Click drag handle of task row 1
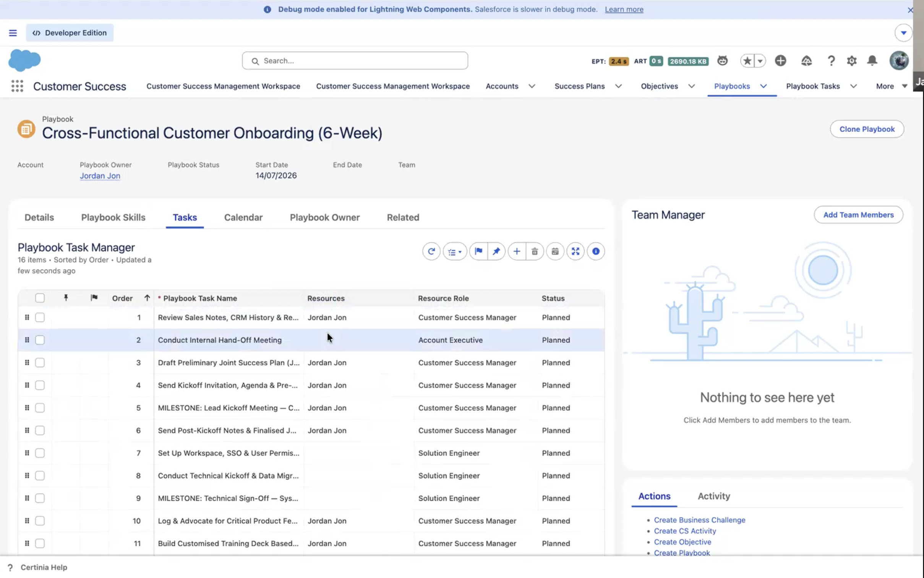The image size is (924, 578). point(27,317)
